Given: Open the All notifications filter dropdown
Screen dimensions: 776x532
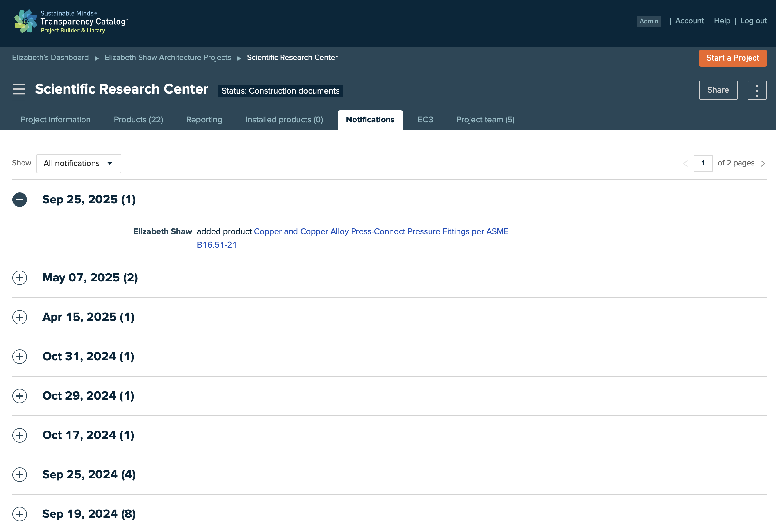Looking at the screenshot, I should (x=79, y=164).
